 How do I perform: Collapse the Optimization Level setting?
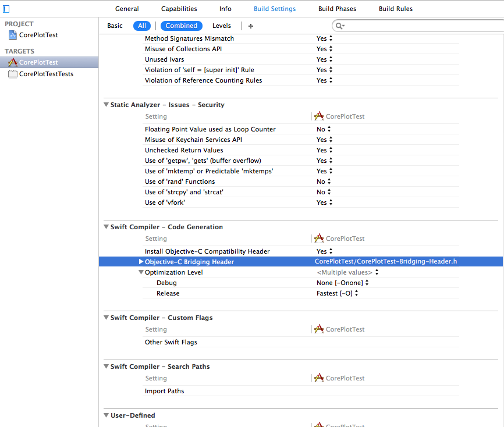point(141,272)
